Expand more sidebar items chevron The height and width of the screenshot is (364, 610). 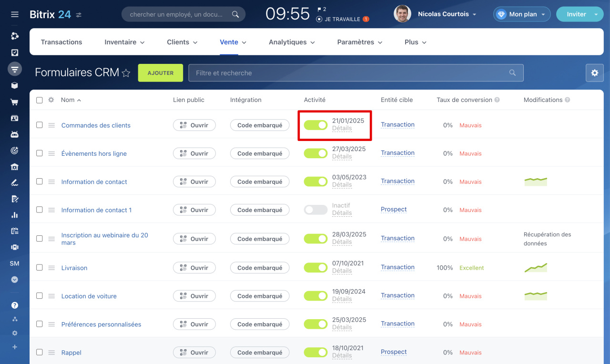coord(15,280)
